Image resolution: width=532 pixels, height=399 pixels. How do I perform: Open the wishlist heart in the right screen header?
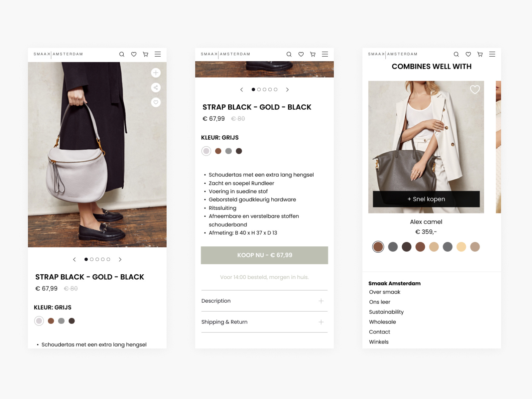click(x=468, y=54)
